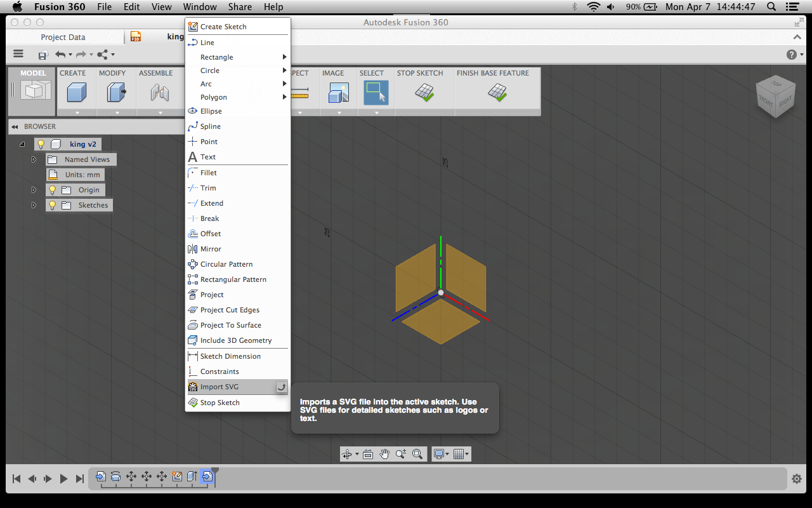Toggle Origin folder lightbulb visibility
This screenshot has width=812, height=508.
point(53,190)
